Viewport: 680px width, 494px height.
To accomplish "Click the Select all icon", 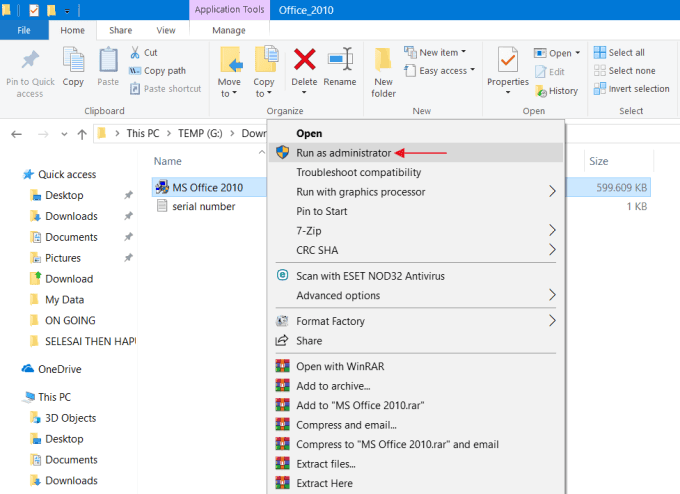I will (x=599, y=52).
